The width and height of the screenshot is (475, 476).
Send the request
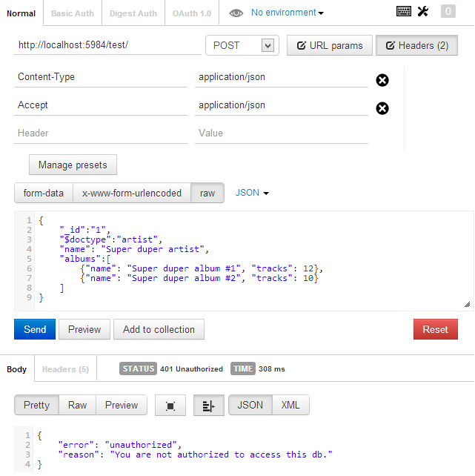[35, 329]
